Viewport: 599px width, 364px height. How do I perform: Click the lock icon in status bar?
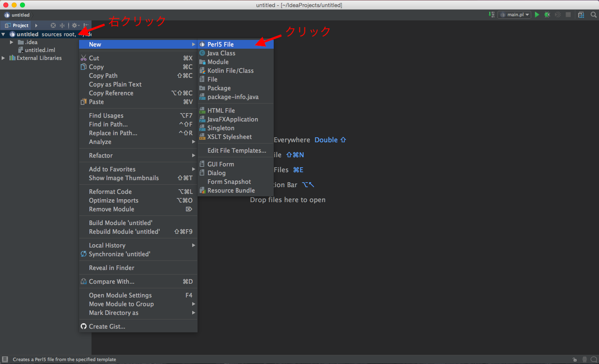574,359
